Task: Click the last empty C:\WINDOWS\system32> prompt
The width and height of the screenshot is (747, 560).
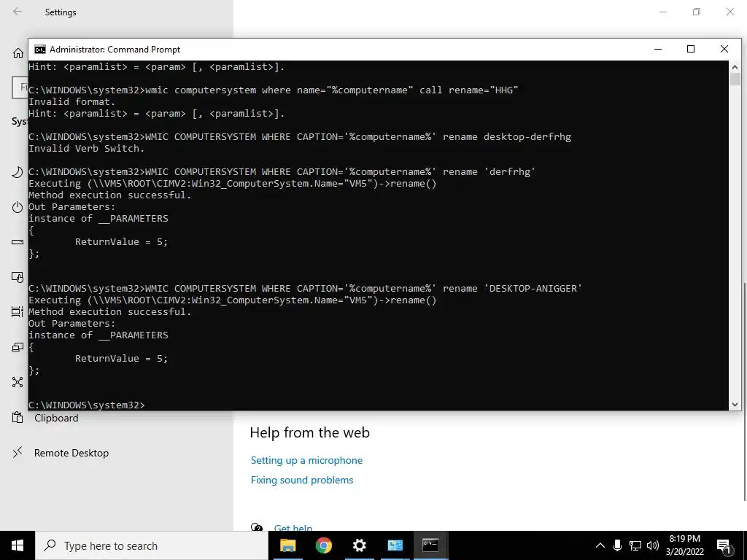Action: coord(87,405)
